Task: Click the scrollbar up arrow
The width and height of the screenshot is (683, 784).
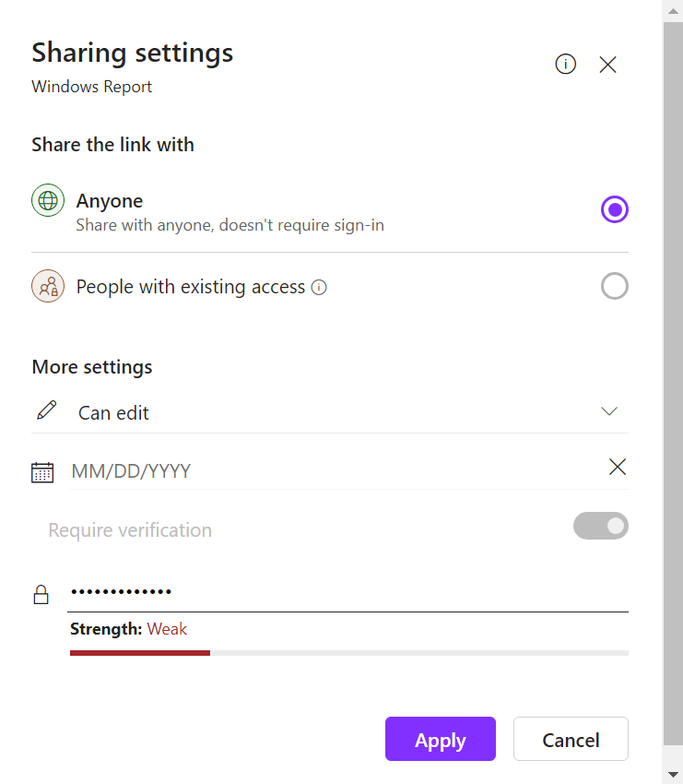Action: coord(673,11)
